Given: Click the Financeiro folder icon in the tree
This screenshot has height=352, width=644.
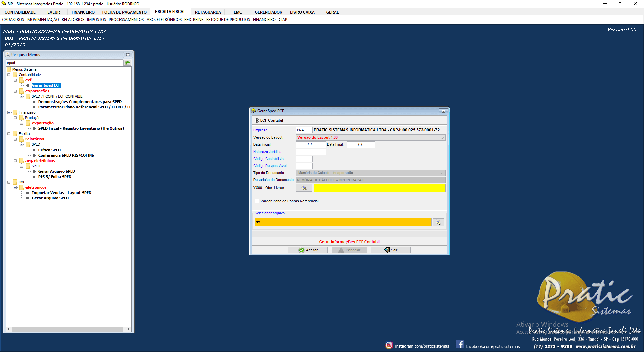Looking at the screenshot, I should (15, 112).
